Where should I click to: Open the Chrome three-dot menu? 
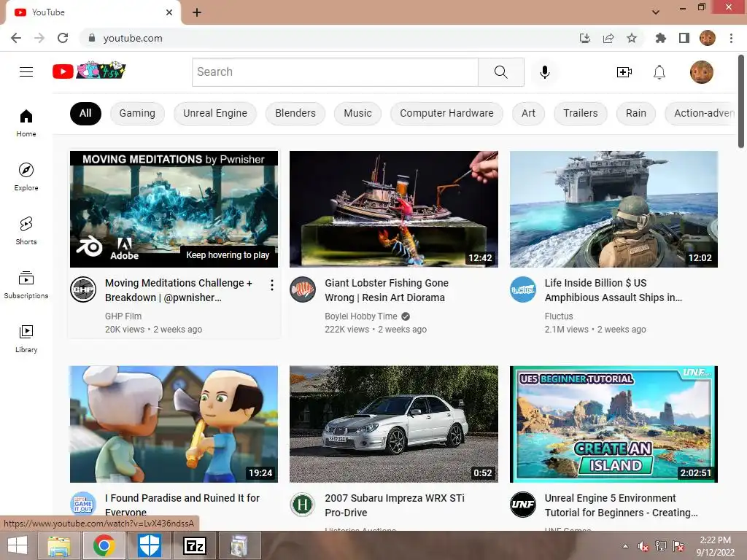(731, 38)
